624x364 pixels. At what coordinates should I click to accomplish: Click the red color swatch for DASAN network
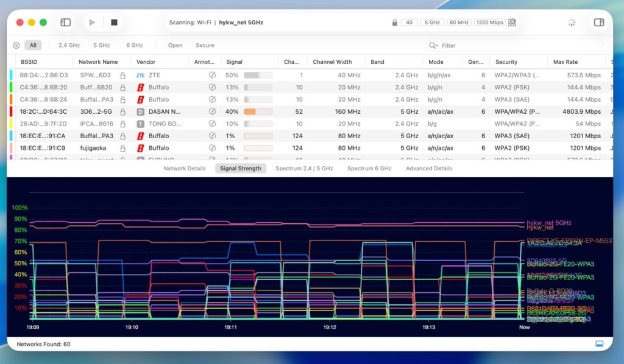[x=11, y=111]
